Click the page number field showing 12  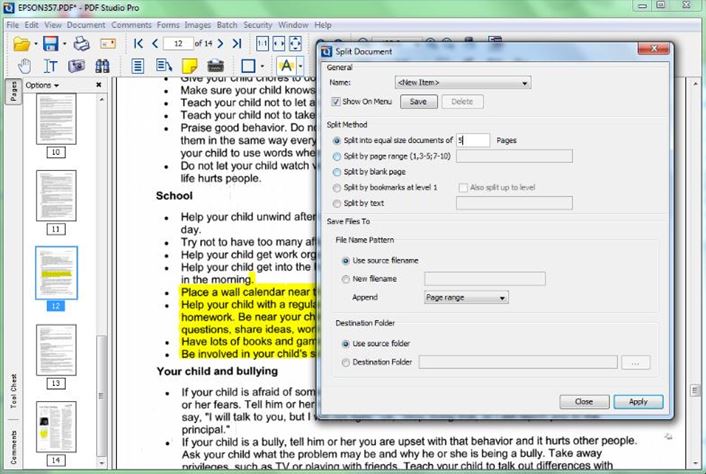178,43
